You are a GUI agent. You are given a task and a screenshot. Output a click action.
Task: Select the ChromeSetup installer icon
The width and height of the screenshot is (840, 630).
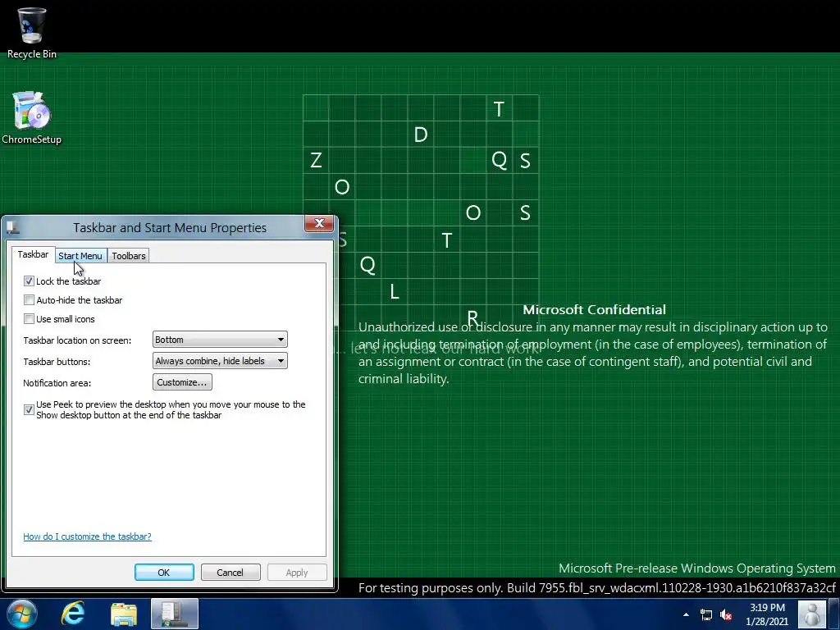point(32,118)
